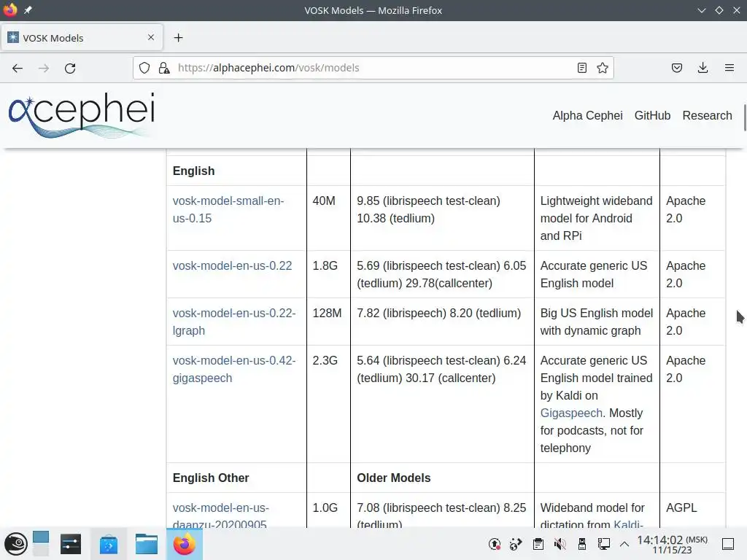Switch to Firefox in the taskbar
Screen dimensions: 747x560
[185, 544]
